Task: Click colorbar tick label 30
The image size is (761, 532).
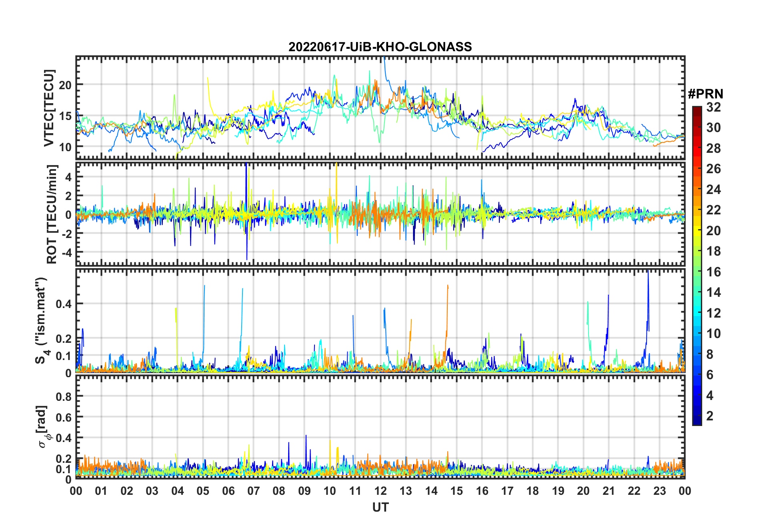Action: pyautogui.click(x=713, y=128)
